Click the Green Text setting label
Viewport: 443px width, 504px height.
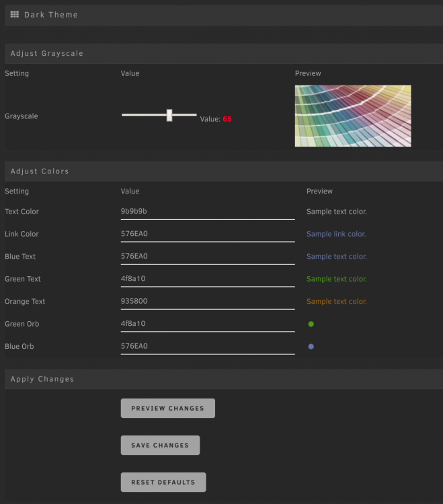(x=22, y=279)
